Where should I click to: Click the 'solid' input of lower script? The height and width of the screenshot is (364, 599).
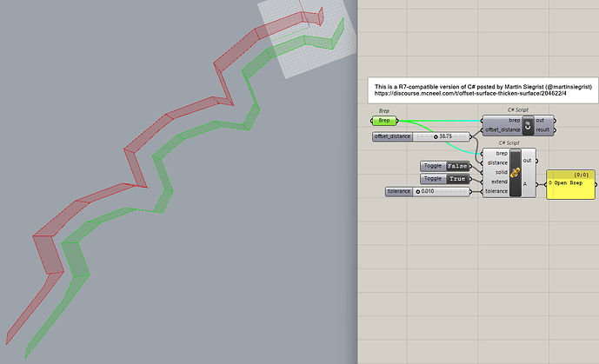(x=502, y=173)
